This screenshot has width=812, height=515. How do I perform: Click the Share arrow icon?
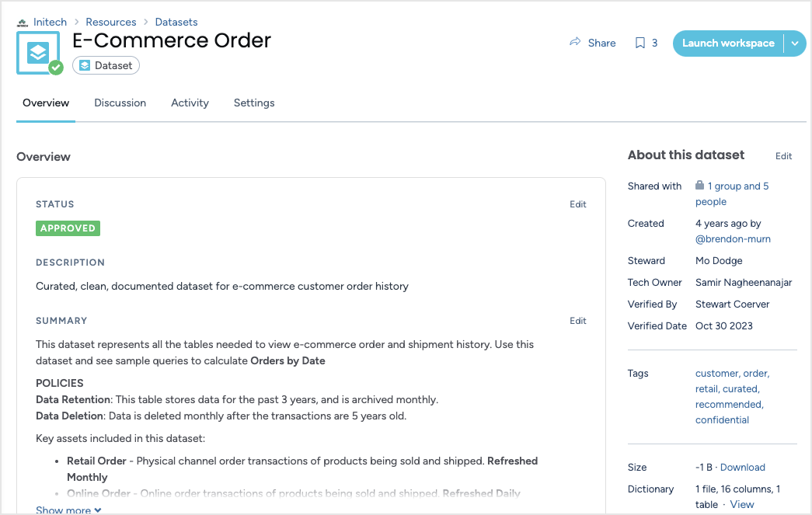pyautogui.click(x=575, y=42)
